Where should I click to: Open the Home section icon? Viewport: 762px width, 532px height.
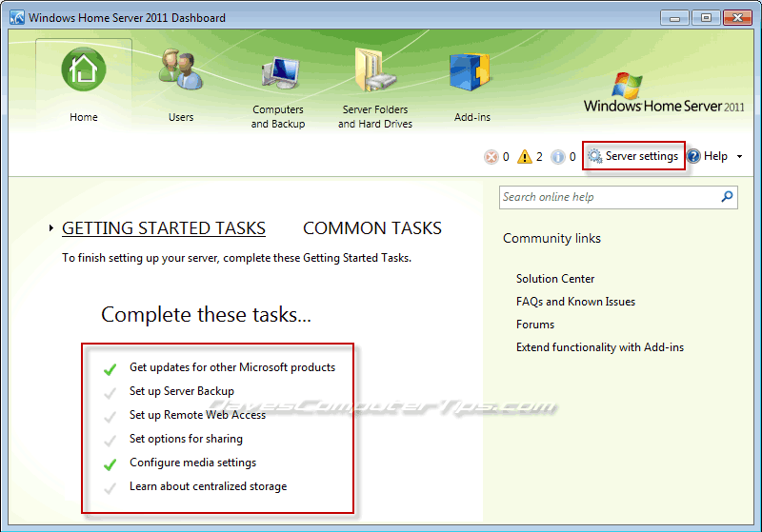(x=84, y=69)
